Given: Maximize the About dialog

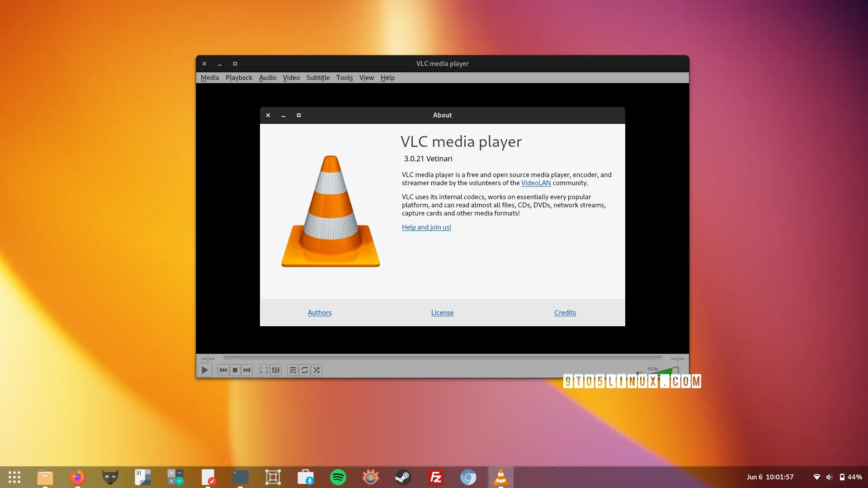Looking at the screenshot, I should point(299,115).
